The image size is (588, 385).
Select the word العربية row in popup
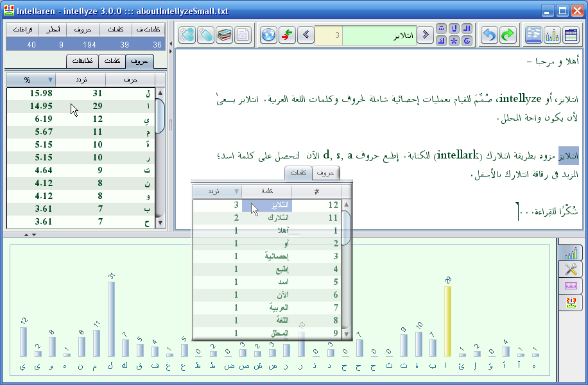[267, 308]
